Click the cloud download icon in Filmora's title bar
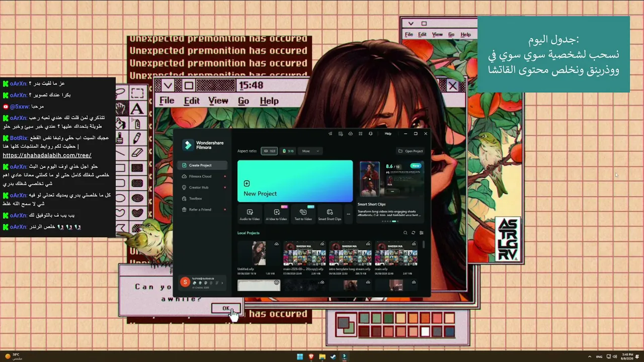The image size is (644, 362). [350, 134]
